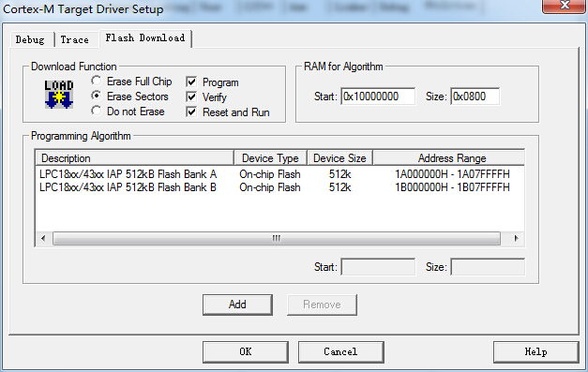Sort by Device Type column header
Viewport: 588px width, 372px height.
point(270,157)
